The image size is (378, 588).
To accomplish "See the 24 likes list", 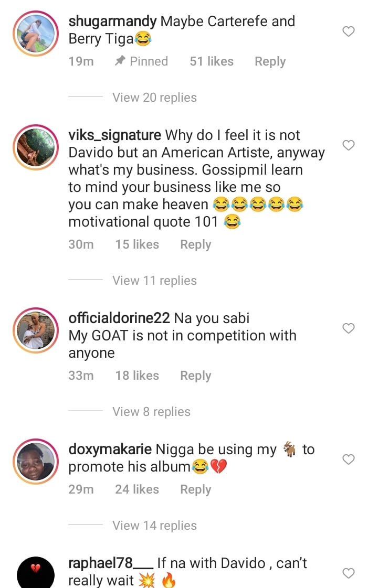I will click(x=137, y=489).
